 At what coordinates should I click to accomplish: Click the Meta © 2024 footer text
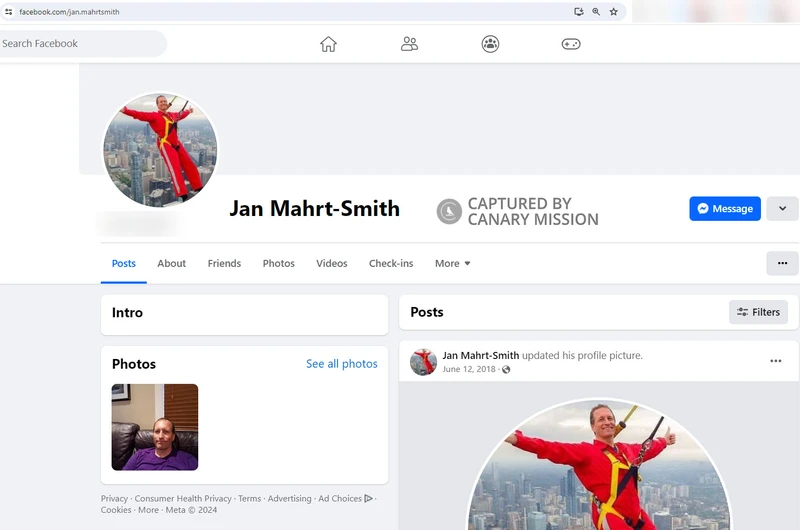[x=191, y=510]
